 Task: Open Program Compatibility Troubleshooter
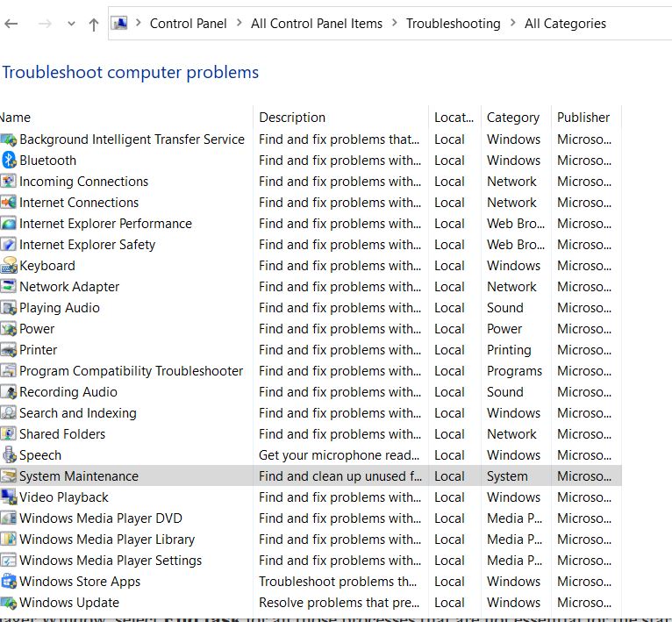point(132,371)
